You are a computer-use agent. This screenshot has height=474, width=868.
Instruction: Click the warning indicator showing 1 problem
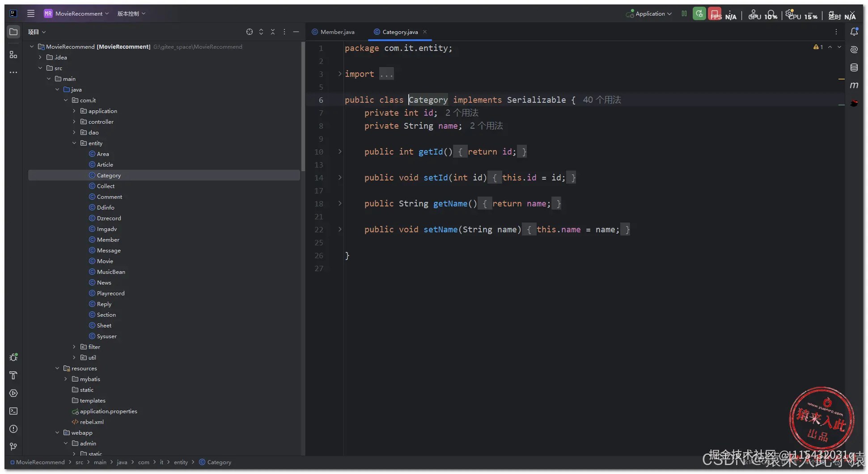[x=818, y=47]
